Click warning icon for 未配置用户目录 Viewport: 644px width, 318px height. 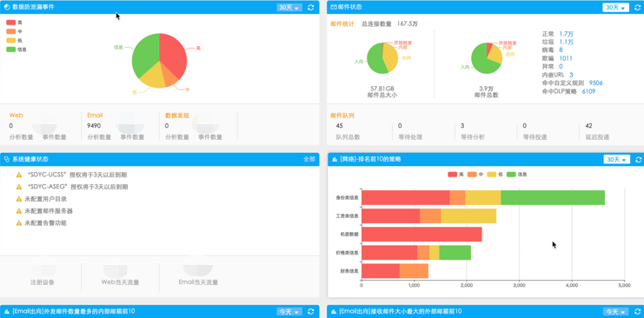click(19, 199)
